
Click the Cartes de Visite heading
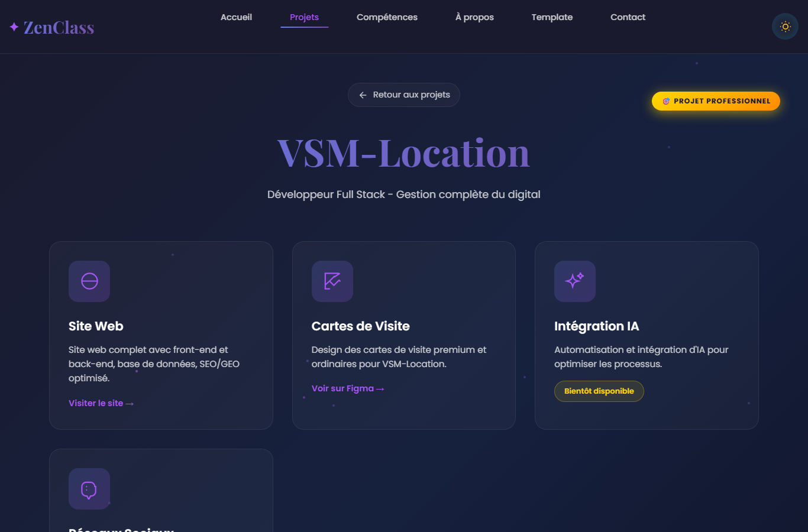tap(361, 326)
